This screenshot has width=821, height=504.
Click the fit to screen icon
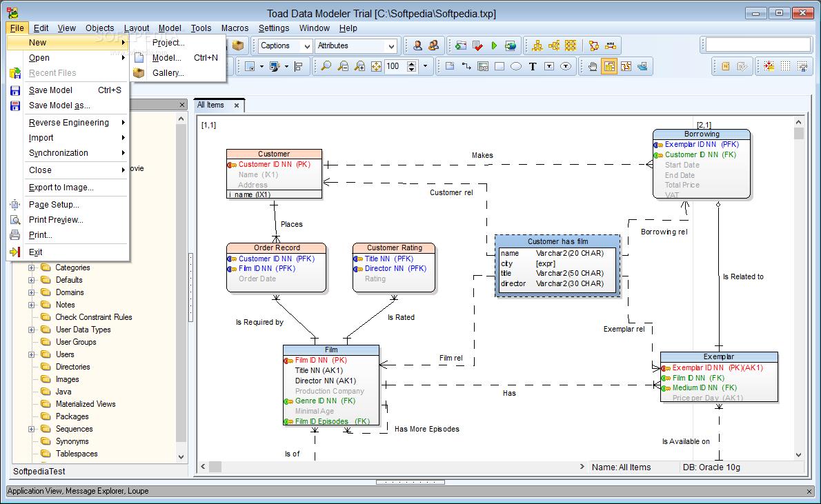tap(376, 66)
